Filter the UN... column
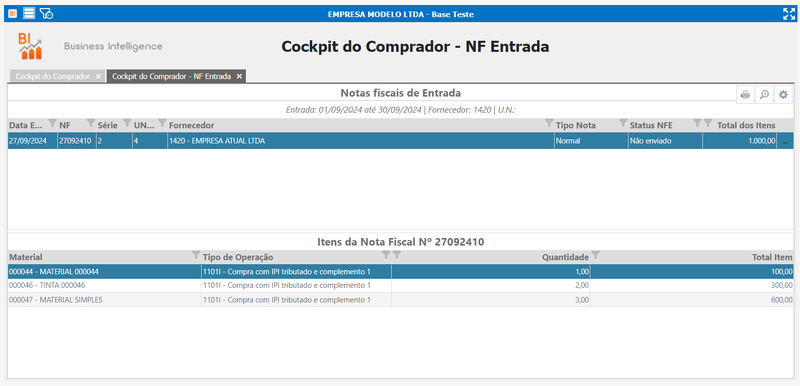Viewport: 800px width, 386px height. [162, 123]
